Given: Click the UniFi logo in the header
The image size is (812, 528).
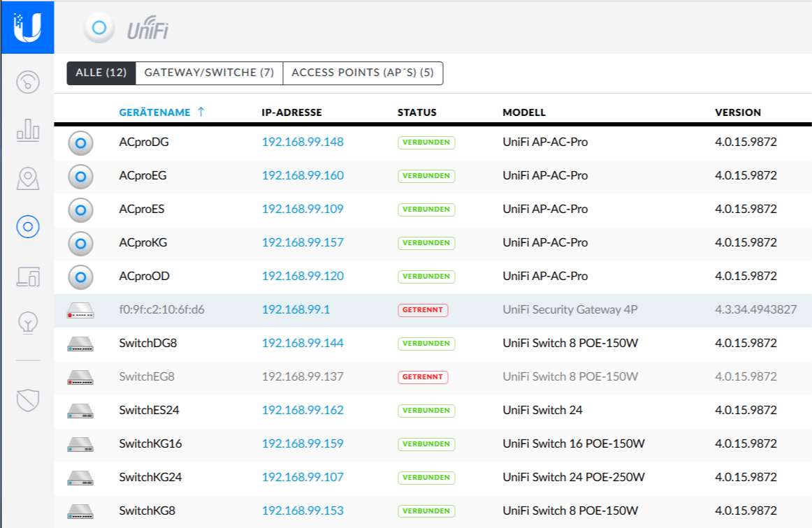Looking at the screenshot, I should (148, 28).
